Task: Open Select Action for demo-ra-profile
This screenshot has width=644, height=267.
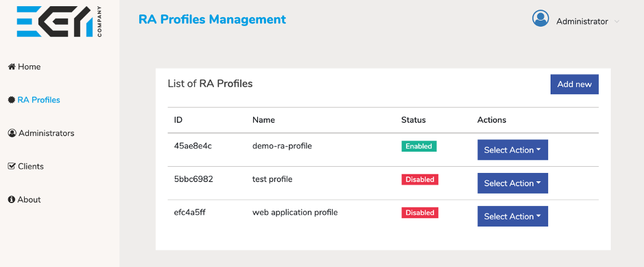Action: tap(512, 150)
